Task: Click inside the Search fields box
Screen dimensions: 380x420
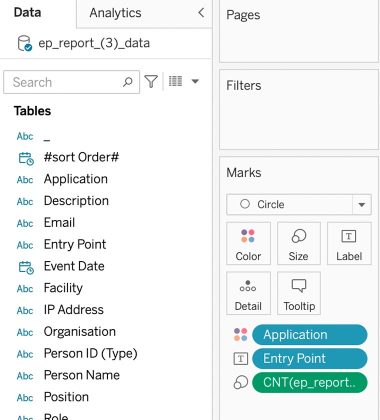Action: [63, 82]
